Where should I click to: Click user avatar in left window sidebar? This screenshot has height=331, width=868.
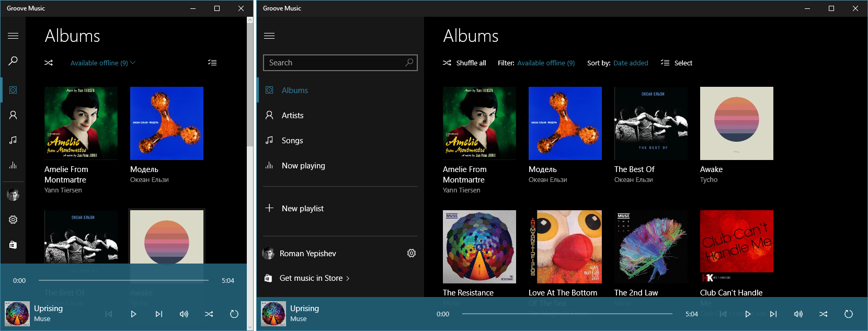point(13,195)
